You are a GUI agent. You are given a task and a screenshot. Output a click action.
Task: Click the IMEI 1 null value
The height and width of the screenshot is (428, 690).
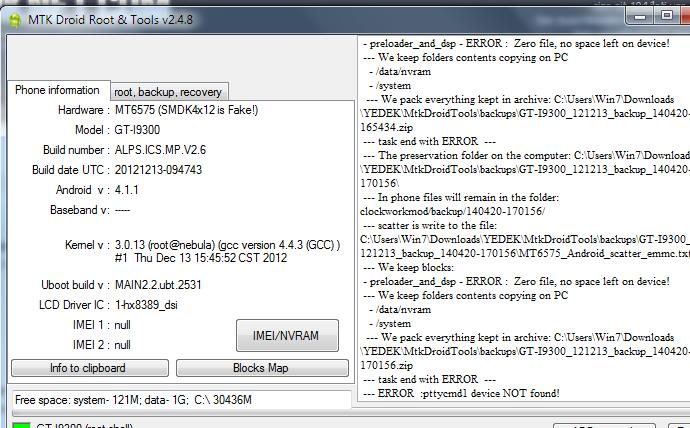coord(122,325)
